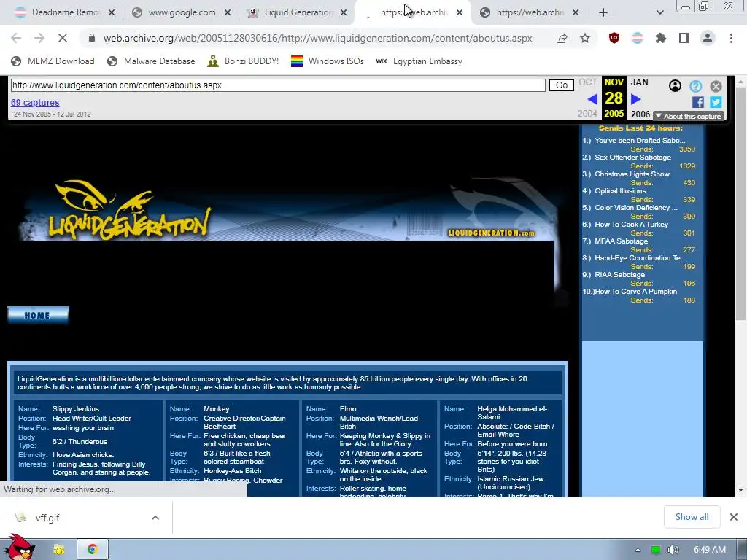Image resolution: width=747 pixels, height=560 pixels.
Task: Click the volume speaker tray icon
Action: click(673, 550)
